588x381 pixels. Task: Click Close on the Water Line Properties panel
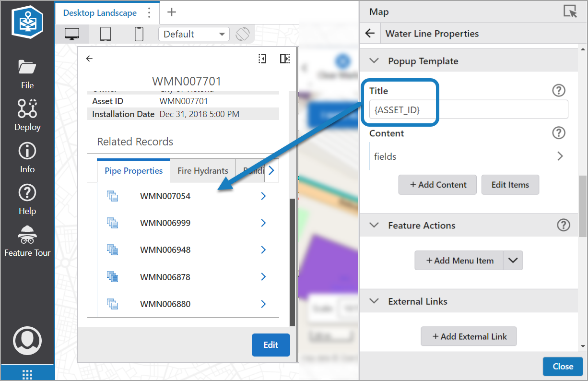coord(563,366)
